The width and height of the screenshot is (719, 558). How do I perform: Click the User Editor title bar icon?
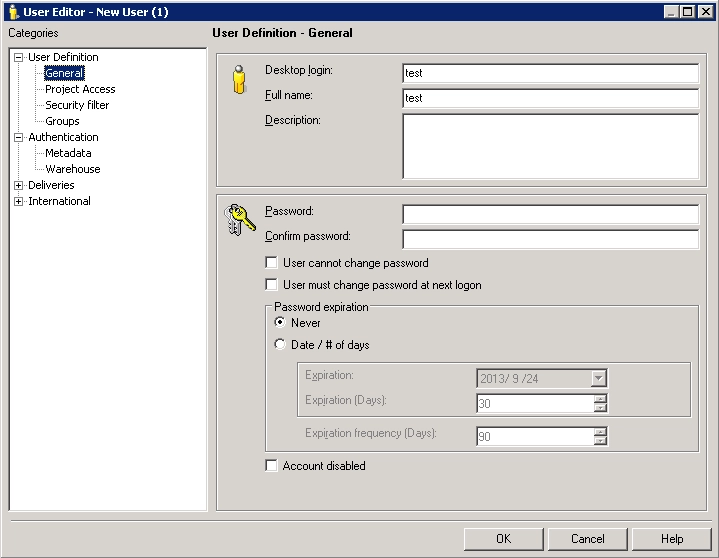coord(13,12)
